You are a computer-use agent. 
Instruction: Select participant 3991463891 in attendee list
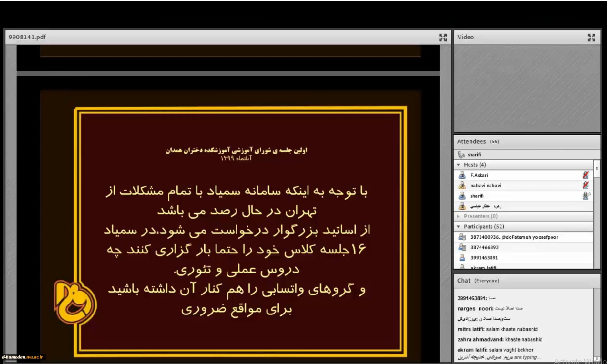click(x=523, y=257)
